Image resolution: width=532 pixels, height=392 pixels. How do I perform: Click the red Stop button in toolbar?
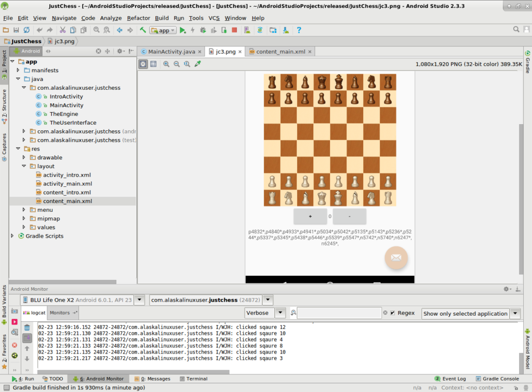point(234,30)
